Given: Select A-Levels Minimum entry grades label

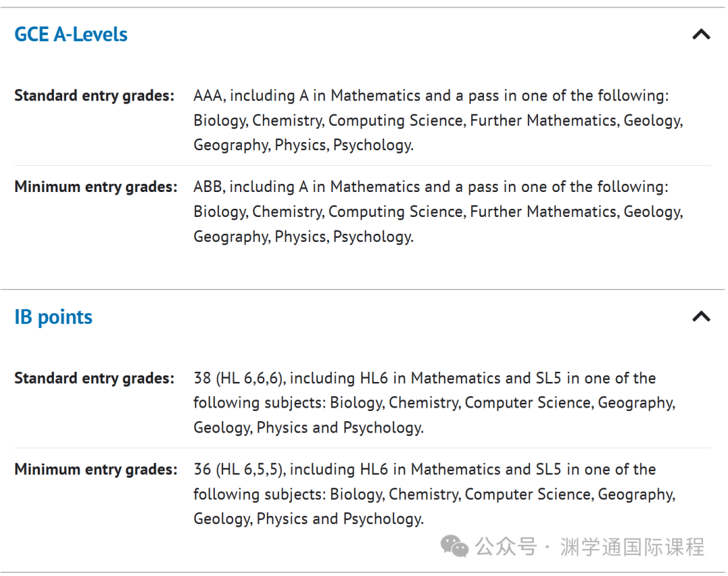Looking at the screenshot, I should (96, 187).
